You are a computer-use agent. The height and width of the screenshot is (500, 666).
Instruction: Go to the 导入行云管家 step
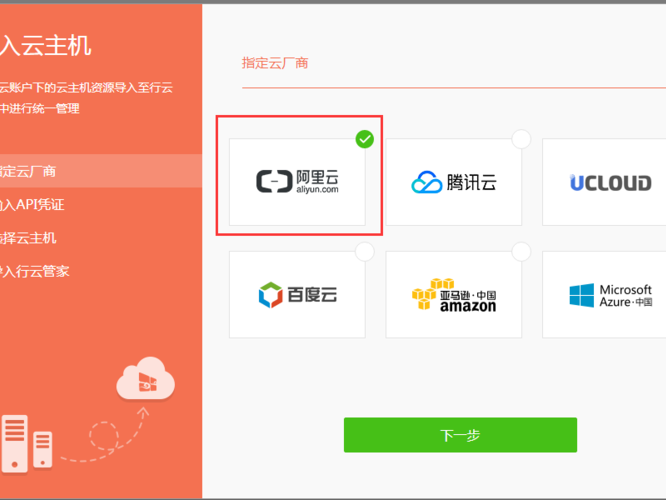[34, 271]
